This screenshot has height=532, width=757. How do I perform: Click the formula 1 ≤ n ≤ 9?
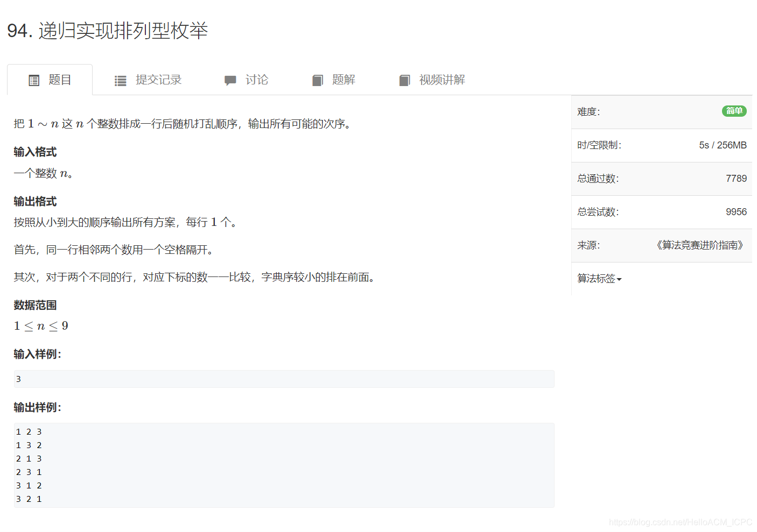tap(41, 326)
